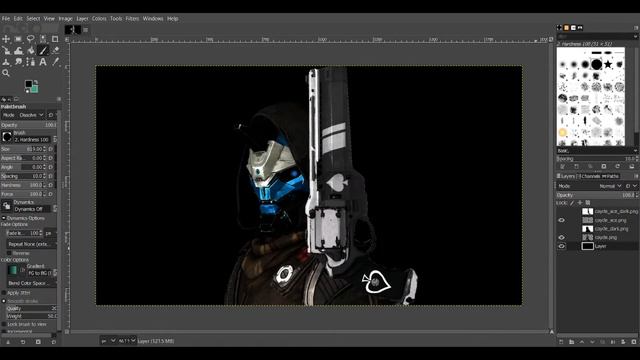
Task: Open the Blend Color Space dropdown
Action: (x=31, y=283)
